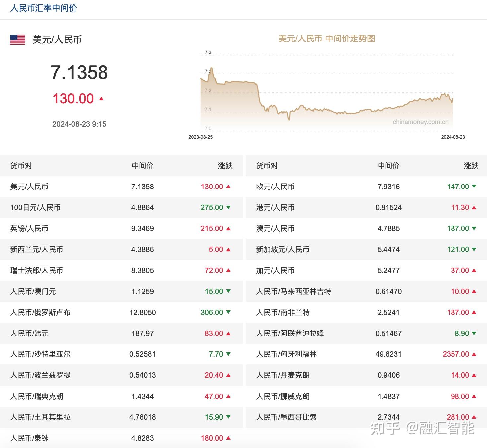Open the 人民币汇率中间价 page heading
This screenshot has width=487, height=448.
tap(43, 8)
